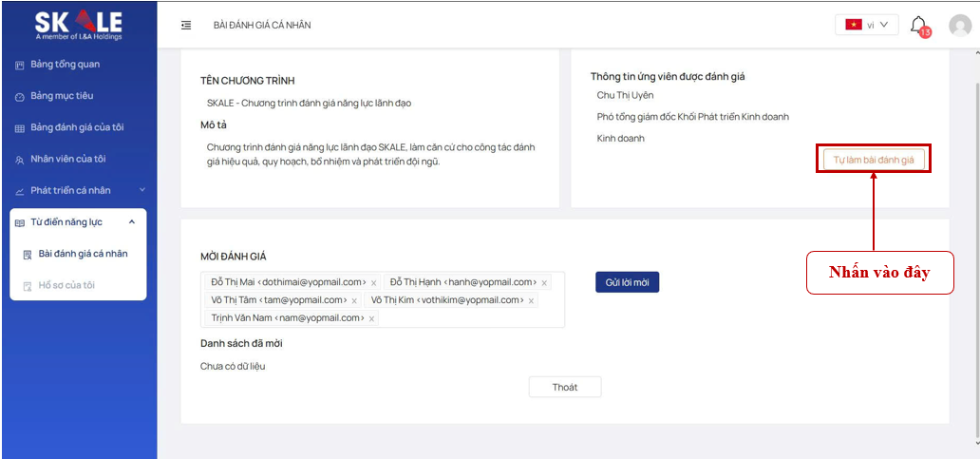Open Bảng tổng quan in sidebar
The height and width of the screenshot is (459, 980).
(x=65, y=65)
